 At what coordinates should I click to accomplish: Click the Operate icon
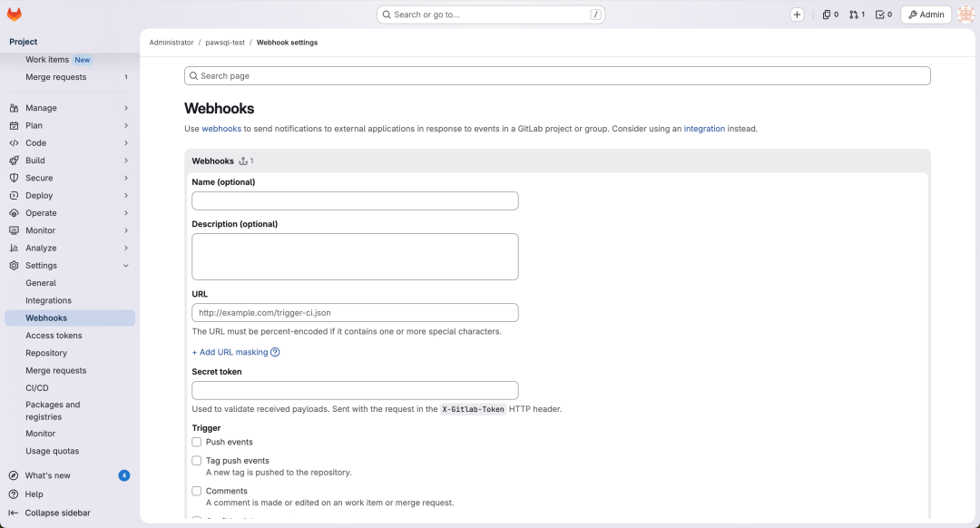(14, 213)
